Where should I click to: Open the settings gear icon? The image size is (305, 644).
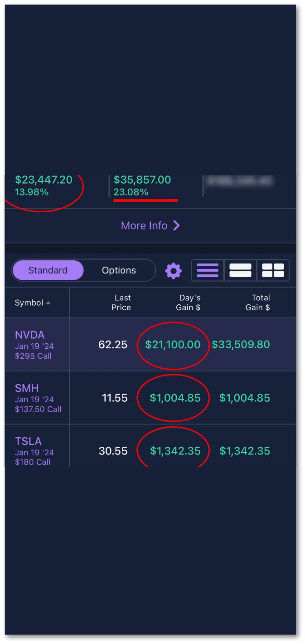pos(173,271)
